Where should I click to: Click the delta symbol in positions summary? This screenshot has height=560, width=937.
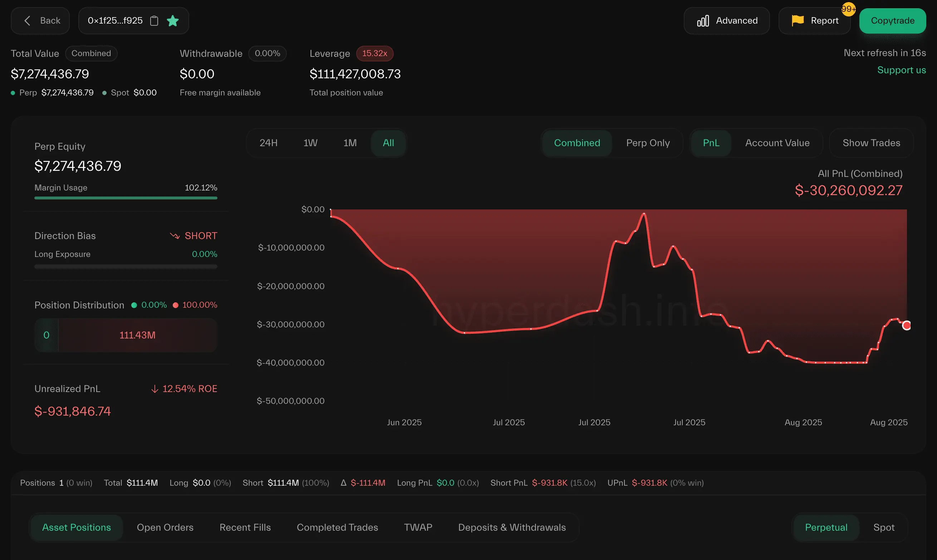pos(344,483)
